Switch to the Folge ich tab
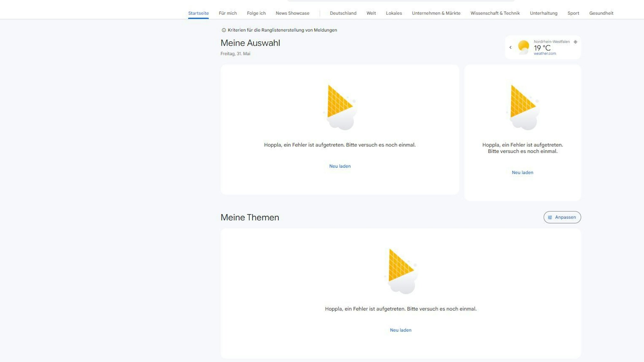644x362 pixels. pos(256,13)
